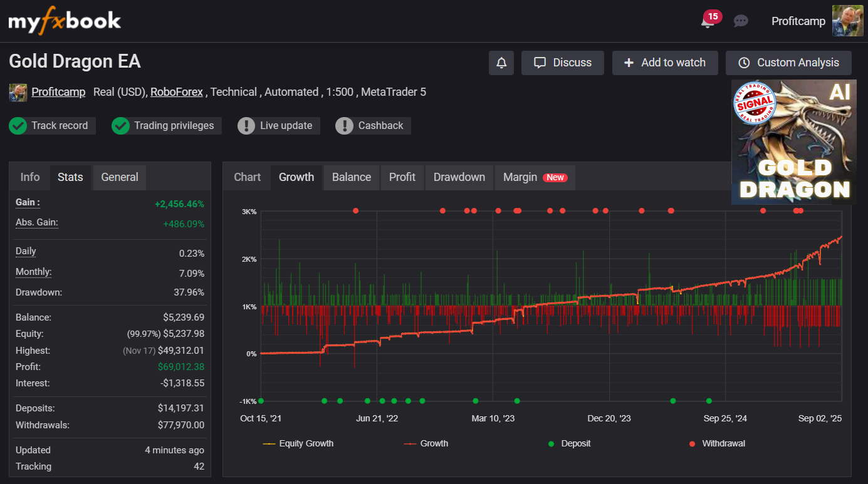
Task: Switch to the Drawdown tab
Action: tap(459, 177)
